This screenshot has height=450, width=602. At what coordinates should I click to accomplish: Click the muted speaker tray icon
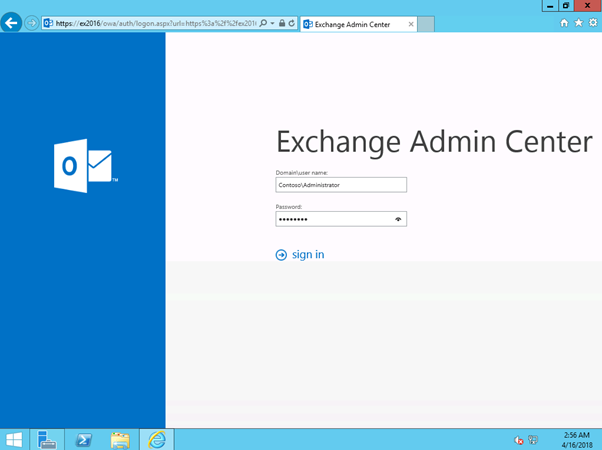[519, 440]
